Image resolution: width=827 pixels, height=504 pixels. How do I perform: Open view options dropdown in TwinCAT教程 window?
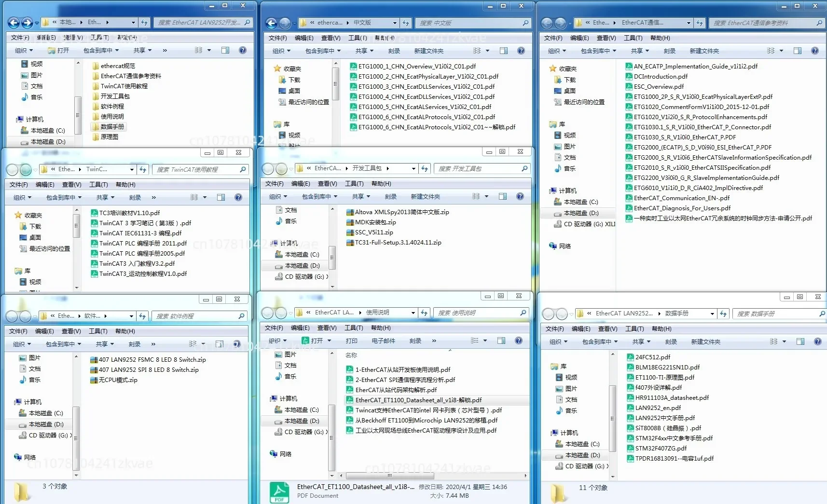point(205,197)
